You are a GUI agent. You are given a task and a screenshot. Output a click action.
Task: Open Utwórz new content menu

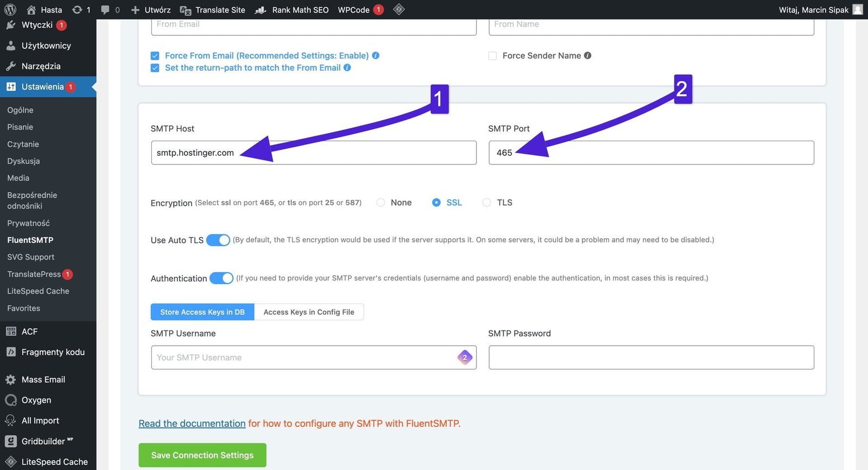coord(151,9)
